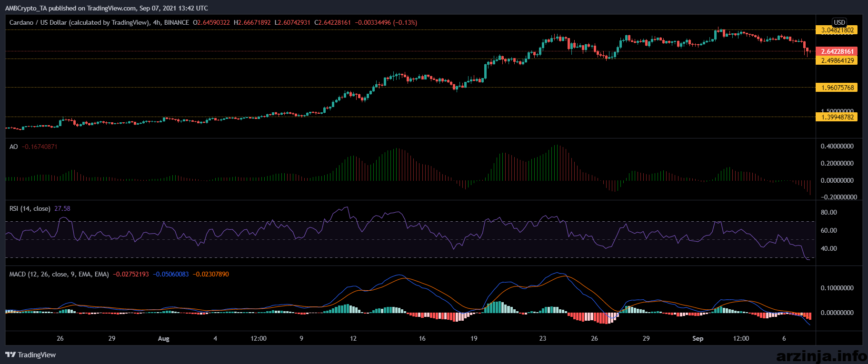Click the AO indicator label

pyautogui.click(x=14, y=147)
